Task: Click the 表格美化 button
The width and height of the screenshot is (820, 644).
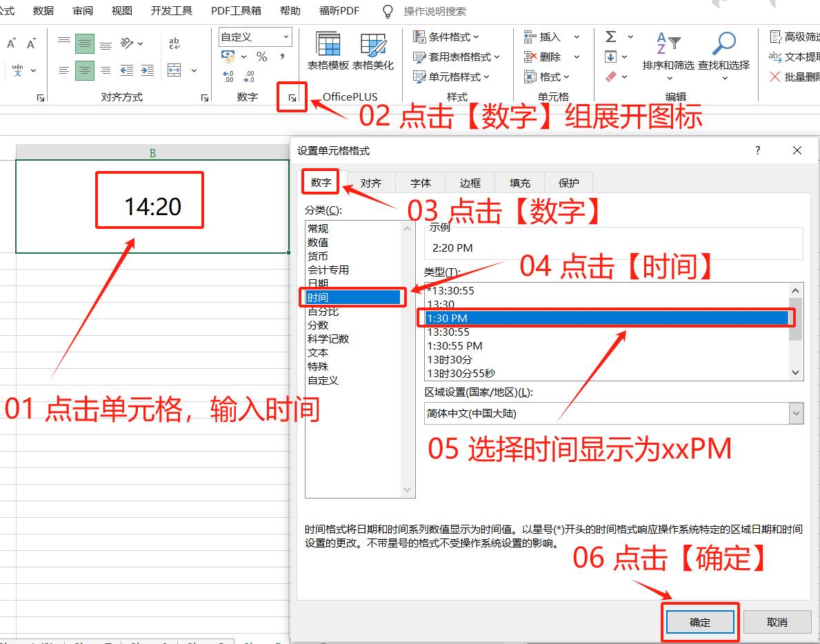Action: 373,51
